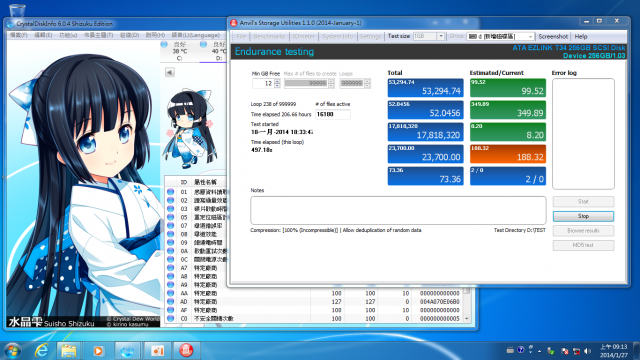Open the (E) edit menu in CrystalDiskInfo

pos(43,36)
